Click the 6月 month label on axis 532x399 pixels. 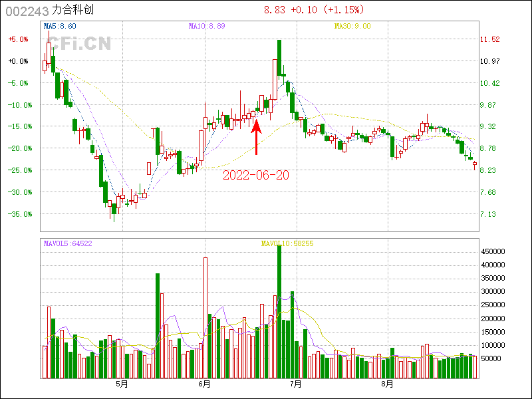pos(204,384)
